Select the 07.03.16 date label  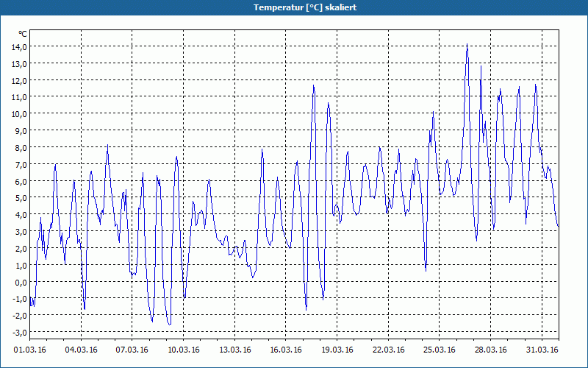[132, 350]
